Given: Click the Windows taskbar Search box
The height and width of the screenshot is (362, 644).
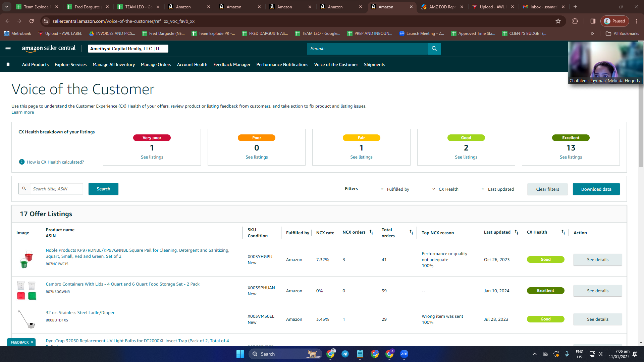Looking at the screenshot, I should click(x=285, y=354).
